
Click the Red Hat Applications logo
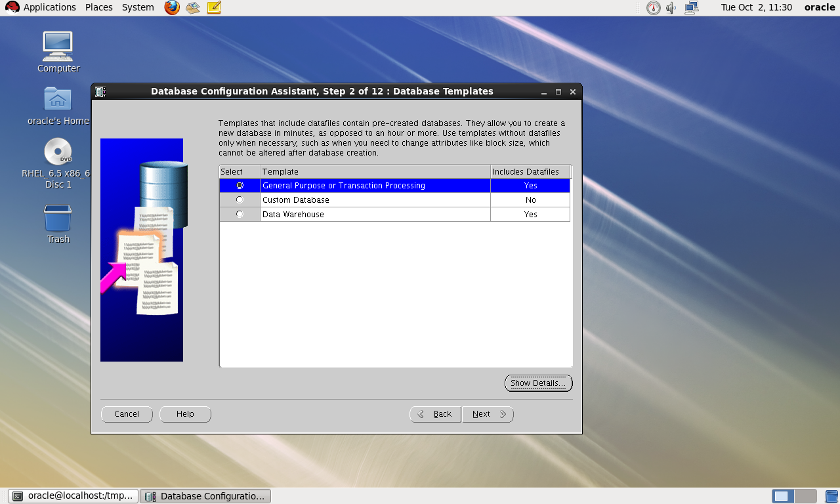12,7
